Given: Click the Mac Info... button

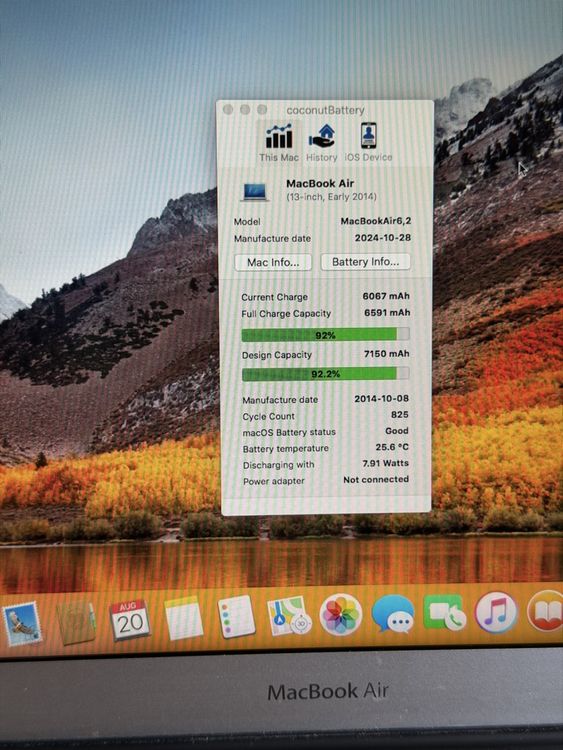Looking at the screenshot, I should [x=273, y=262].
